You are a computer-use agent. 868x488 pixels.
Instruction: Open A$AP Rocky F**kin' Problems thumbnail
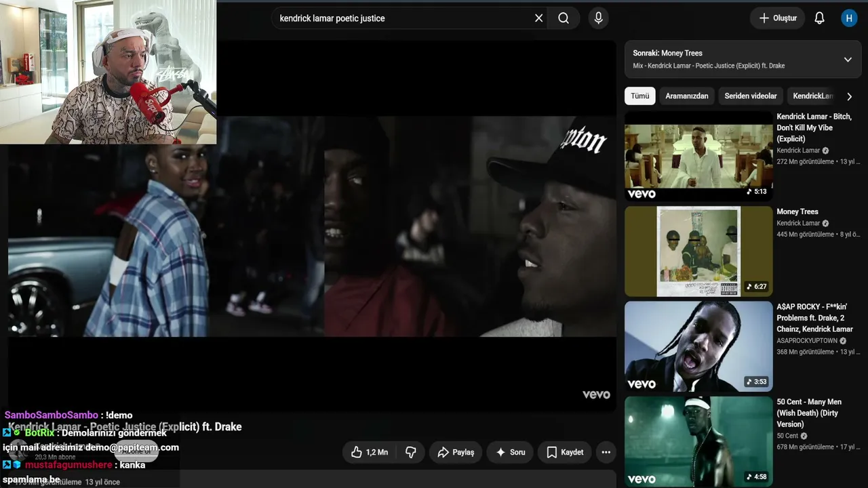[x=698, y=346]
